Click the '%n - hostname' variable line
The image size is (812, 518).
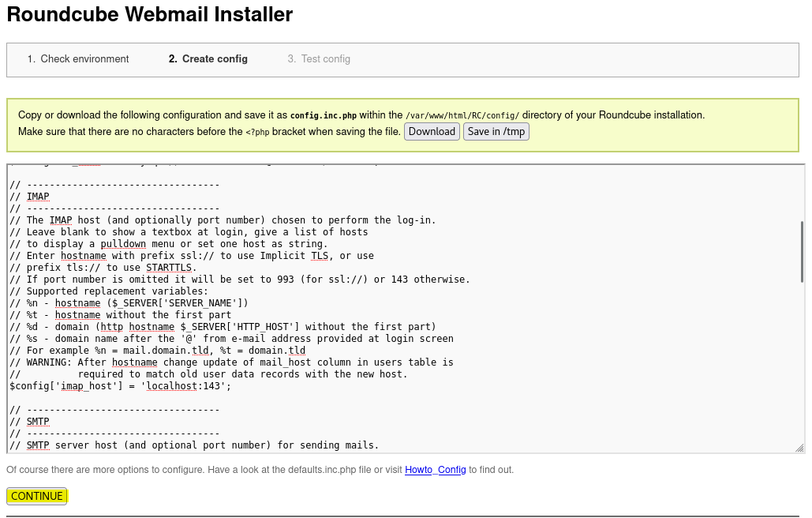(x=129, y=303)
